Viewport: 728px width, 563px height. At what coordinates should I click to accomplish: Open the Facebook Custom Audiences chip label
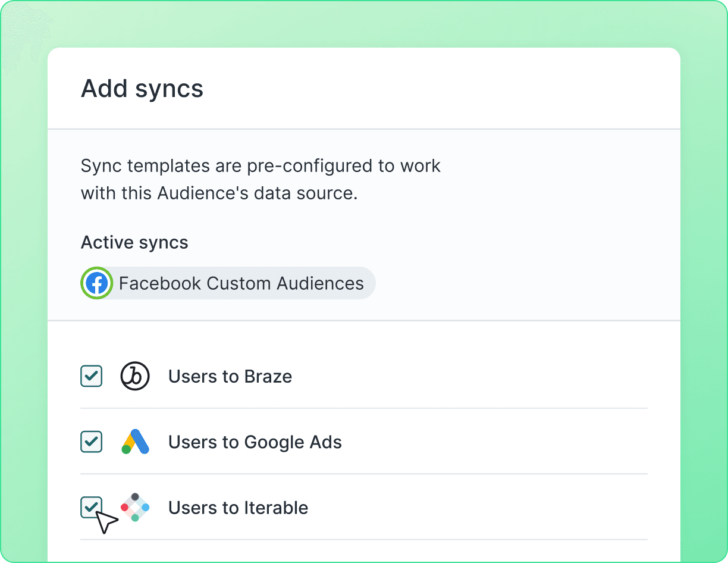coord(241,283)
